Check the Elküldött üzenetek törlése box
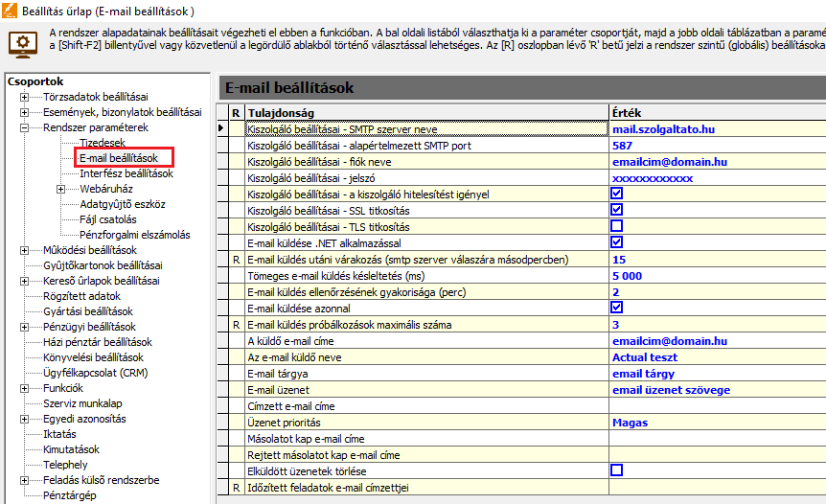Viewport: 826px width, 504px height. point(617,470)
